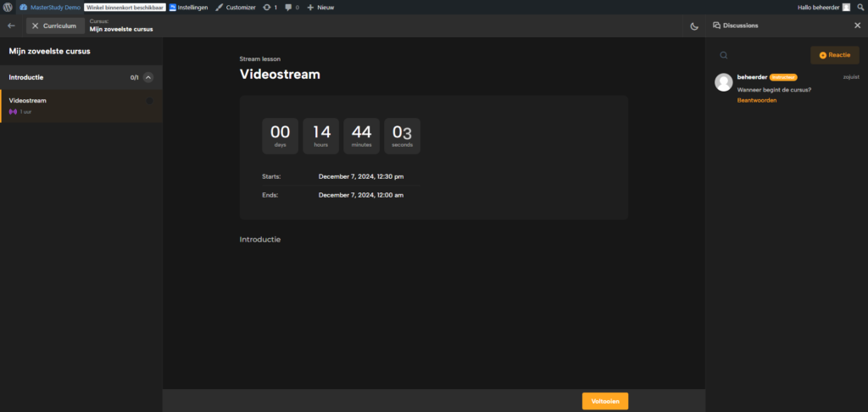Collapse the Introductie section chevron
The height and width of the screenshot is (412, 868).
pos(147,77)
